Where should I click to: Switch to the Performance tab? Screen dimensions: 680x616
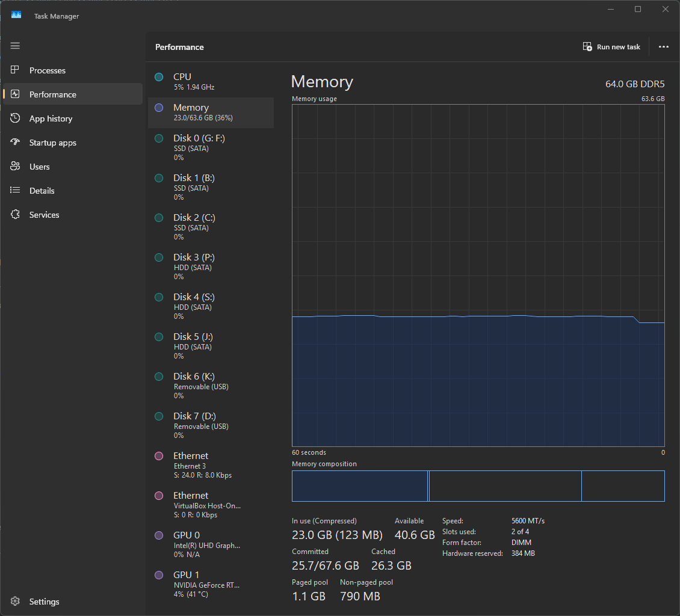tap(72, 94)
